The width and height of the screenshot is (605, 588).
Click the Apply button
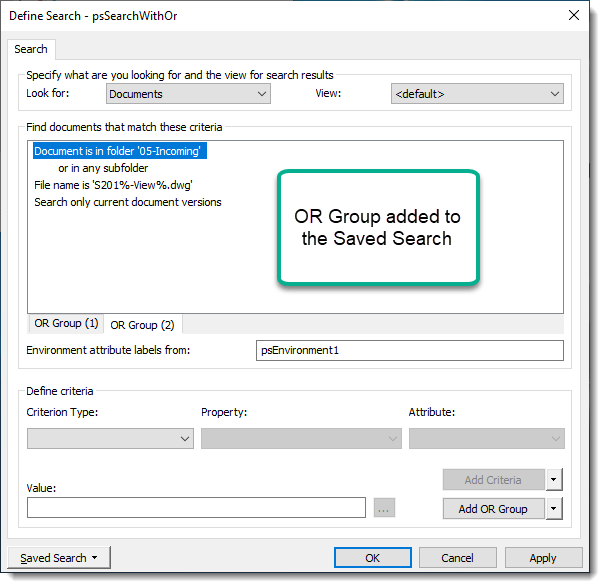(543, 558)
